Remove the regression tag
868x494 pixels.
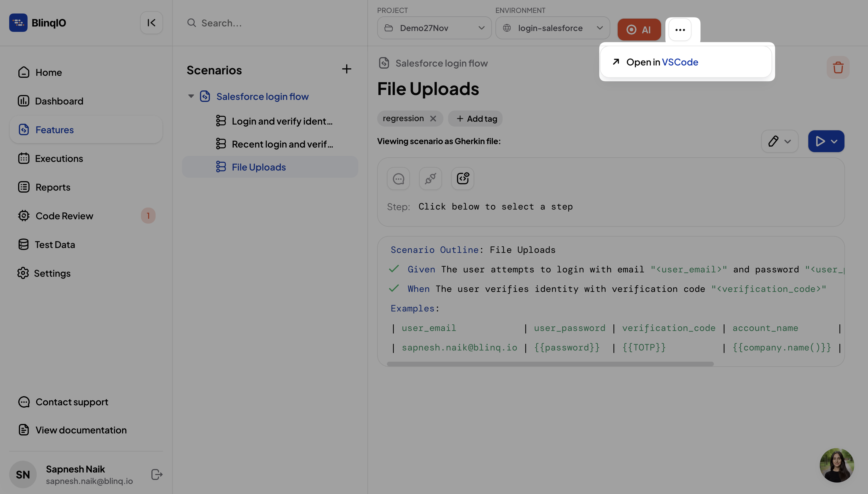(x=433, y=119)
